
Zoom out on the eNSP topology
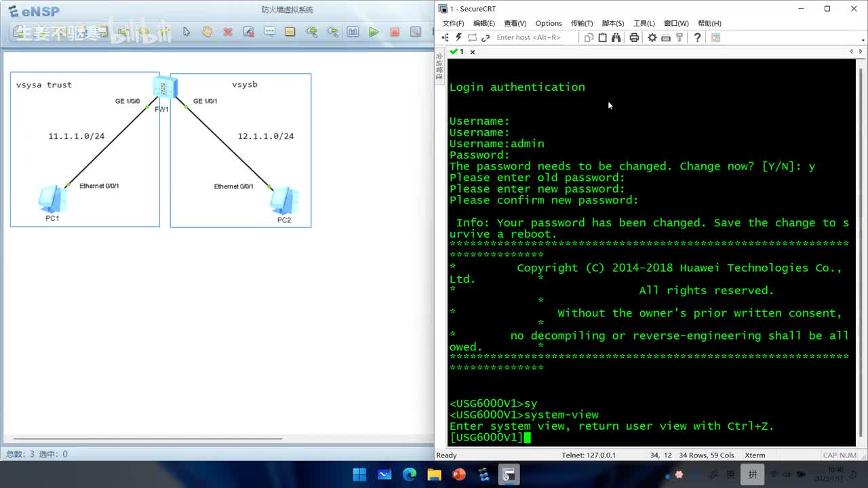(332, 32)
